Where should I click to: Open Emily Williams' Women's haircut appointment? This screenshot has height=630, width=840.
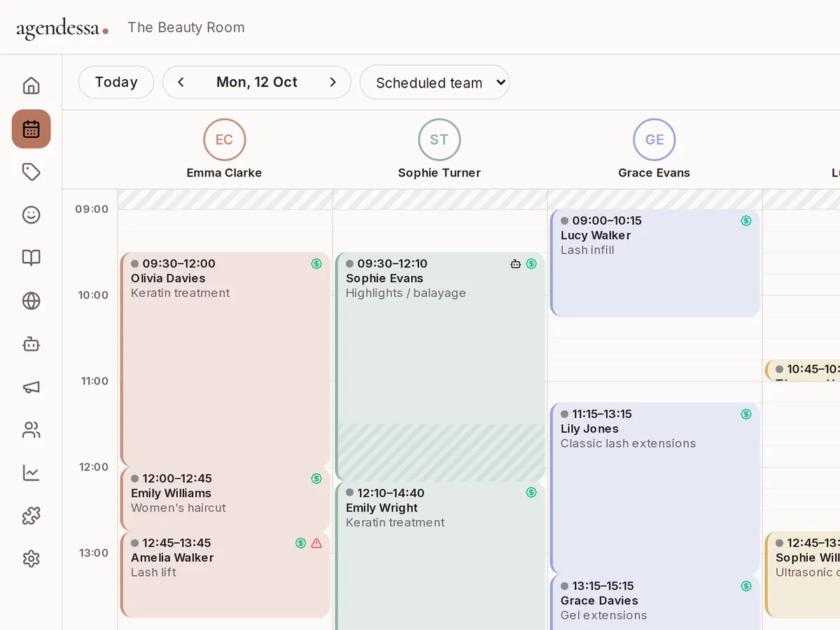tap(225, 499)
